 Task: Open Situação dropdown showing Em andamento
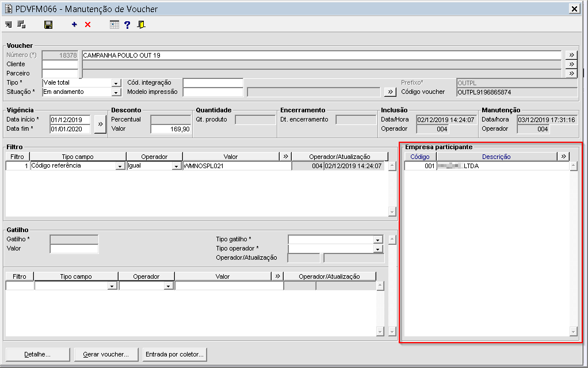[x=116, y=92]
